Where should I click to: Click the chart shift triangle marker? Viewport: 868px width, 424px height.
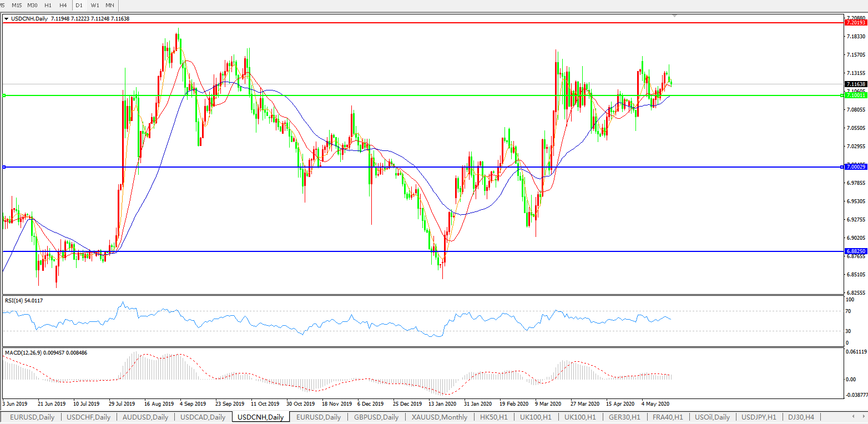(x=674, y=16)
